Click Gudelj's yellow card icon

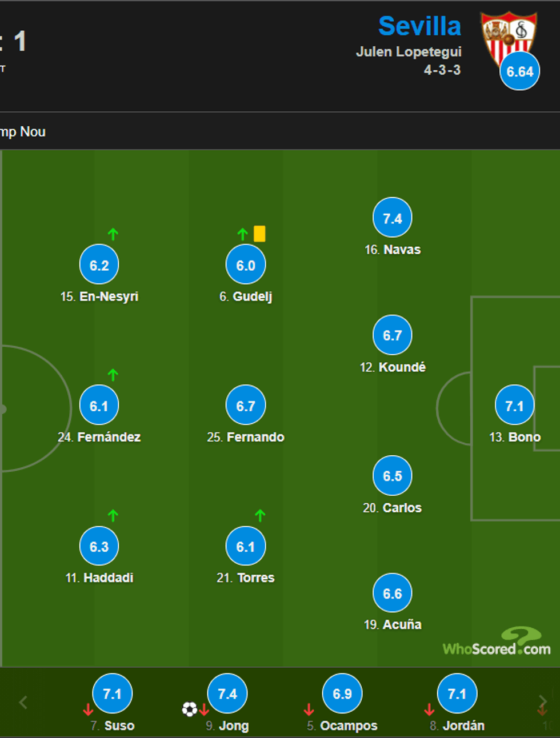point(259,234)
